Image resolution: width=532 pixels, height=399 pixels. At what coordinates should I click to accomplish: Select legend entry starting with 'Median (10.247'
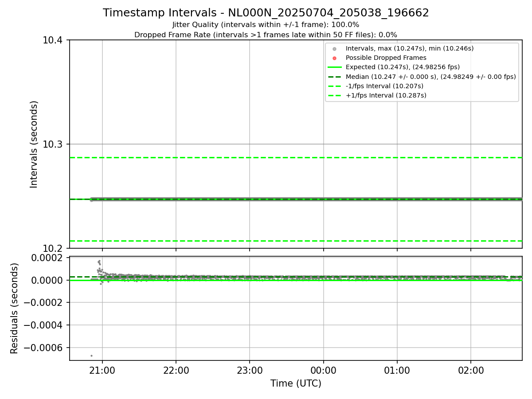click(x=431, y=77)
